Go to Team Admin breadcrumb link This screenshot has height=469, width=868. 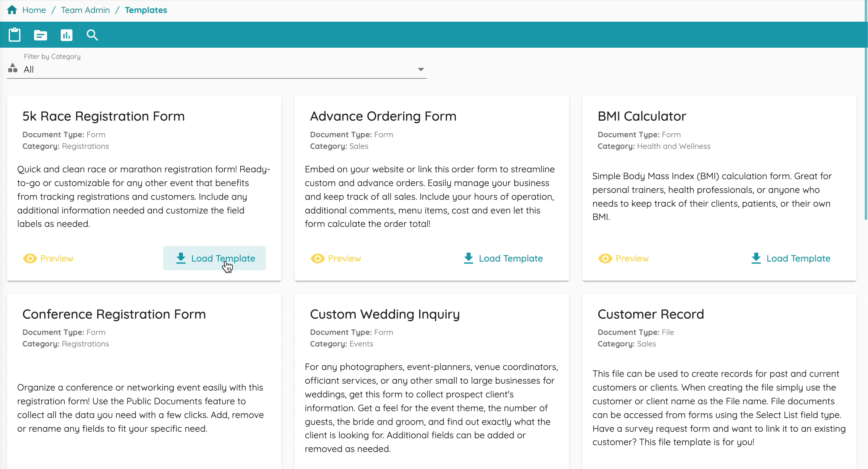point(85,10)
